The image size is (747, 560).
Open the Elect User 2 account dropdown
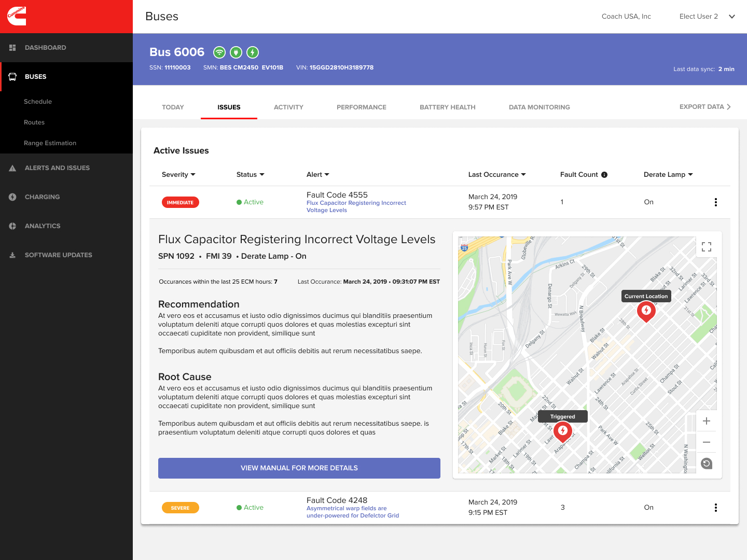[708, 17]
